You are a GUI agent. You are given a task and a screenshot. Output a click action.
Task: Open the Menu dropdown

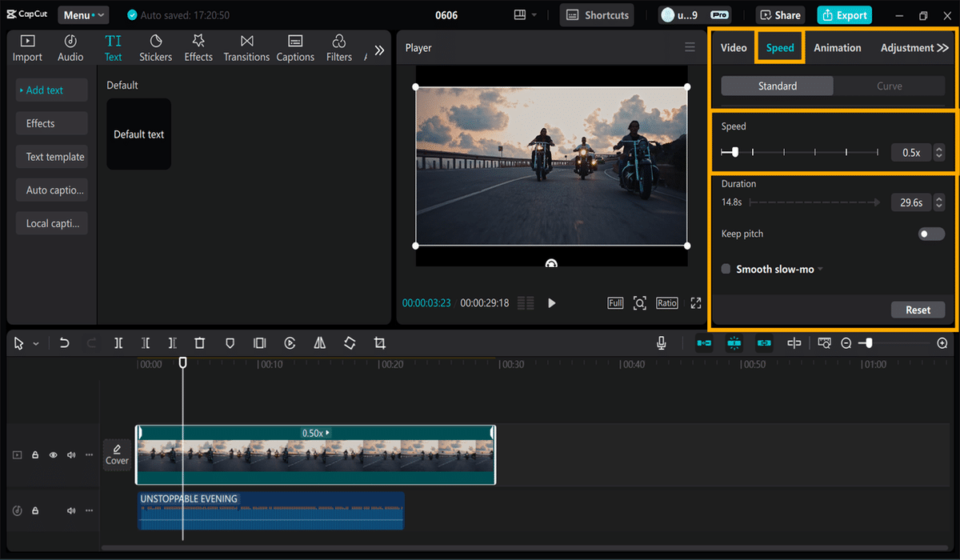coord(83,15)
